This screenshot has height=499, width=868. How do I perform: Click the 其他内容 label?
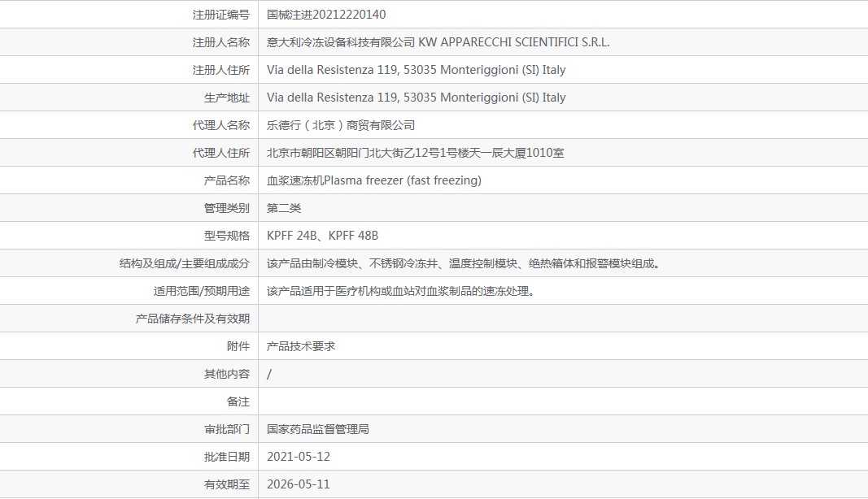226,374
